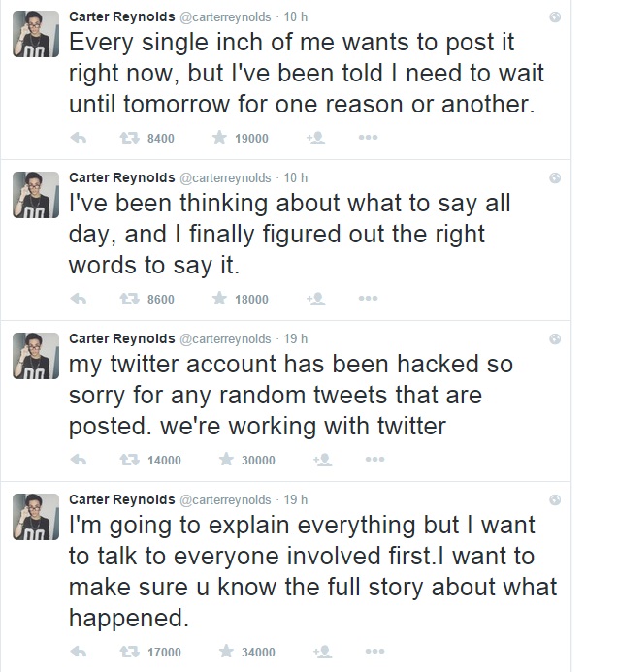Reply to the "account has been hacked" tweet

click(79, 460)
